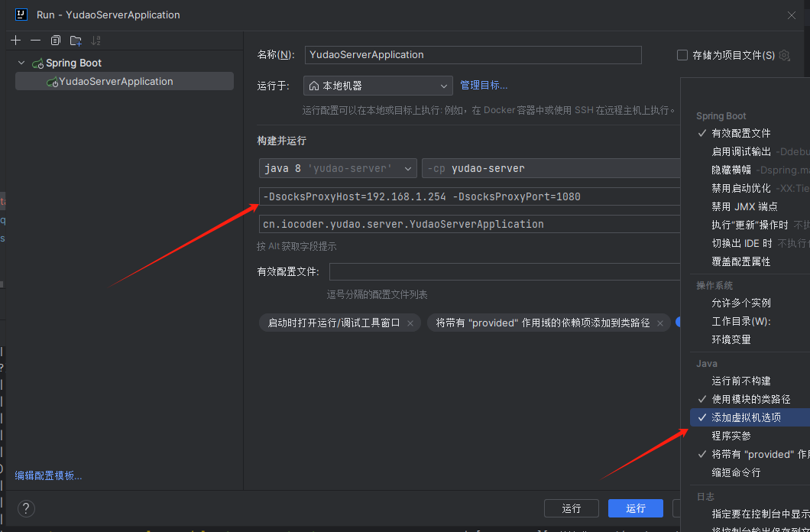Click the new folder icon in toolbar
Screen dimensions: 810x532
coord(76,41)
